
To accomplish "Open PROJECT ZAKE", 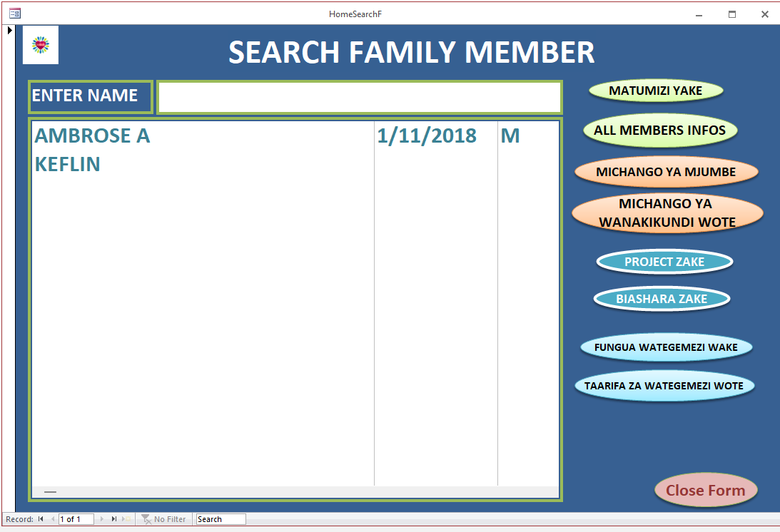I will pyautogui.click(x=664, y=262).
